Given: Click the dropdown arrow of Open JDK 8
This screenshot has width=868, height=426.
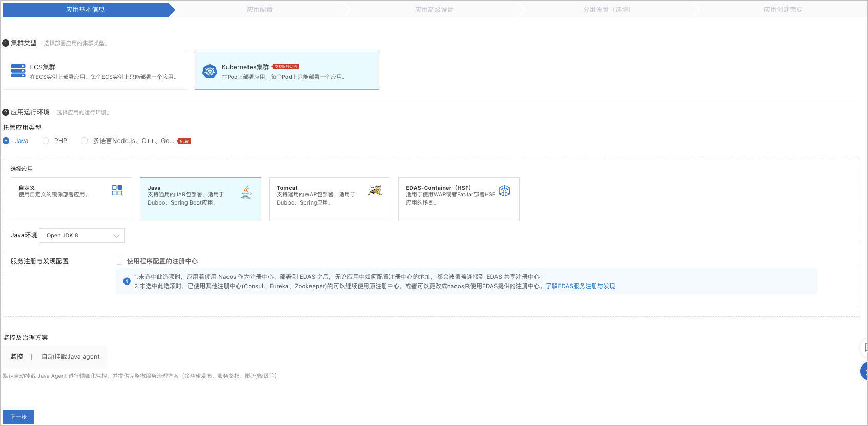Looking at the screenshot, I should pos(116,236).
